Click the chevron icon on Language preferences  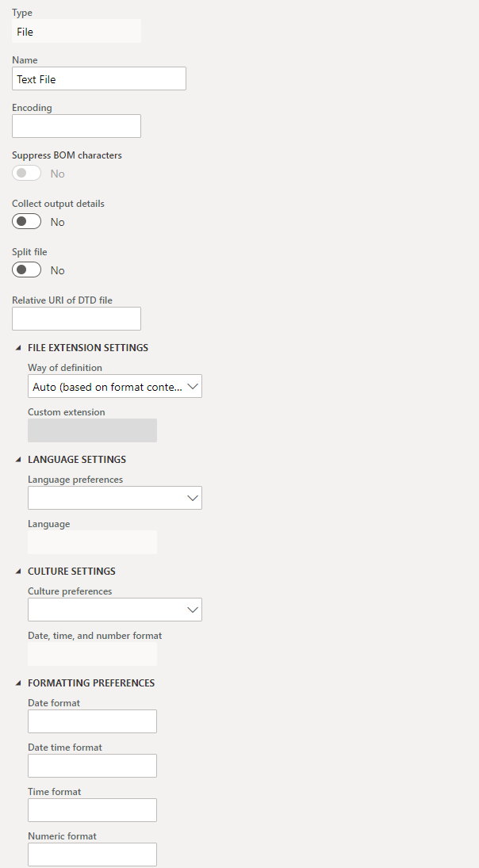[191, 498]
